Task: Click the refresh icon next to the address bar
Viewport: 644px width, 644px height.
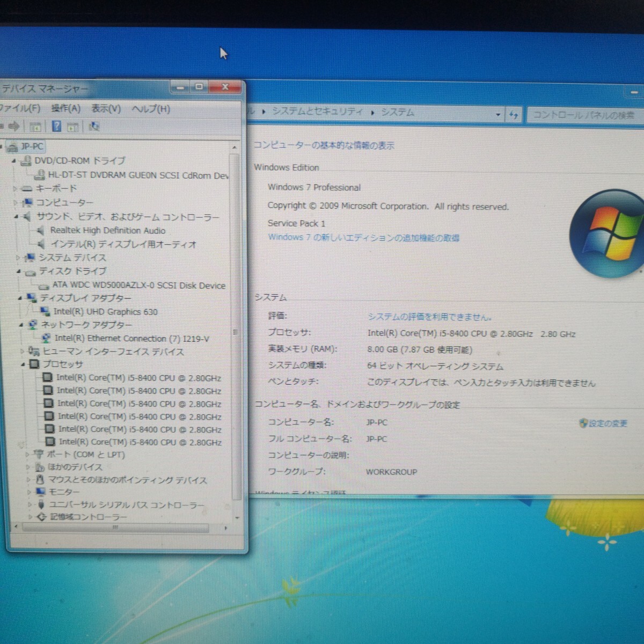Action: 514,114
